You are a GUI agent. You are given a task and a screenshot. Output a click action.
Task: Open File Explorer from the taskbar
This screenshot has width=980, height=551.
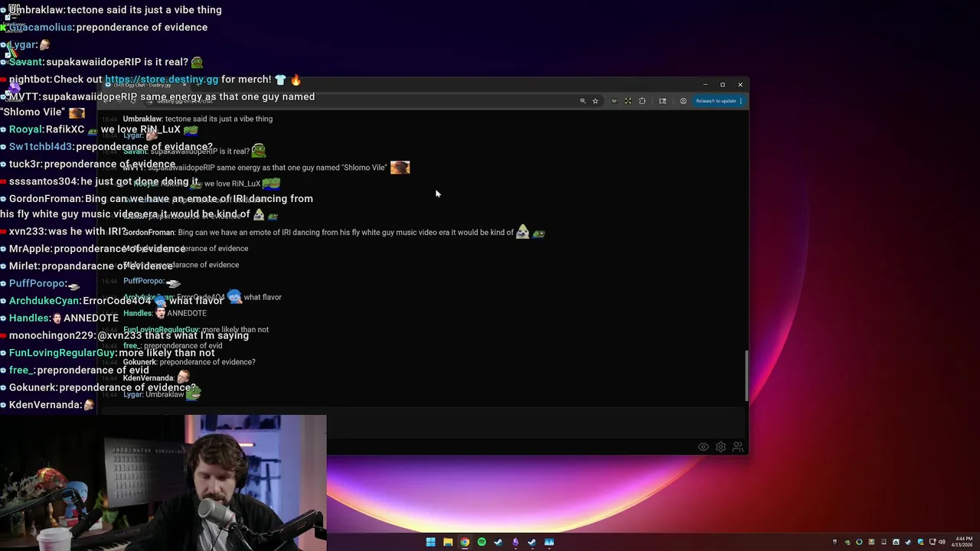point(448,542)
